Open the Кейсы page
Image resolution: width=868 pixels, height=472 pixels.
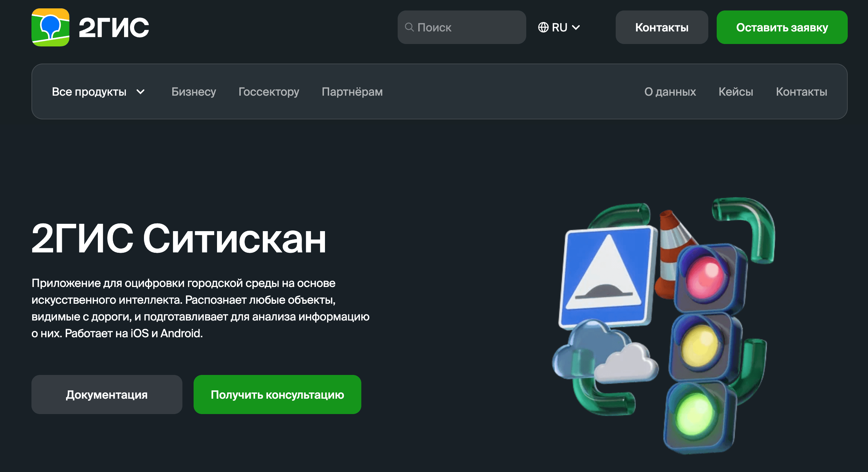click(736, 91)
